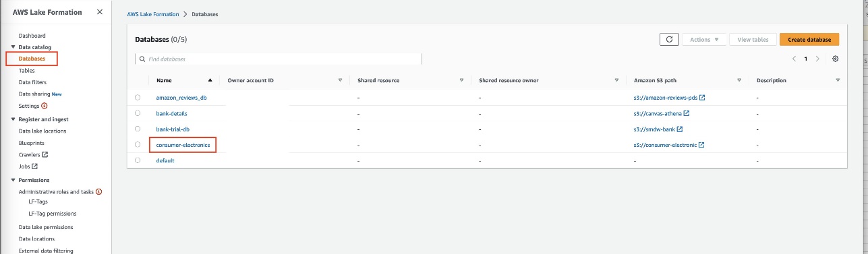Open Administrative roles and tasks
The image size is (868, 254).
point(56,191)
